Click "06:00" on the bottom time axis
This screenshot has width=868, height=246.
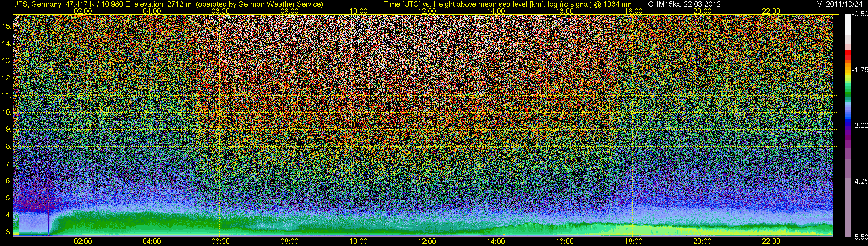tap(220, 241)
